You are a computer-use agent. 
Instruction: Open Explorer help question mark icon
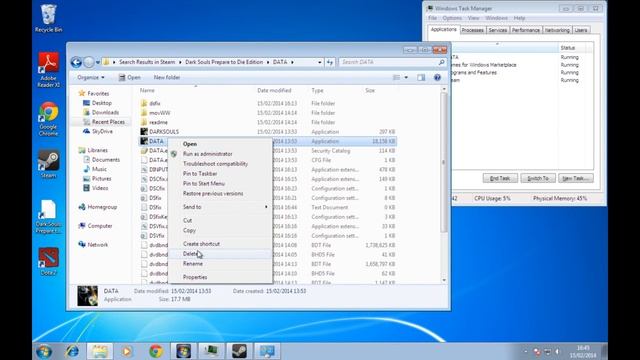pos(437,77)
